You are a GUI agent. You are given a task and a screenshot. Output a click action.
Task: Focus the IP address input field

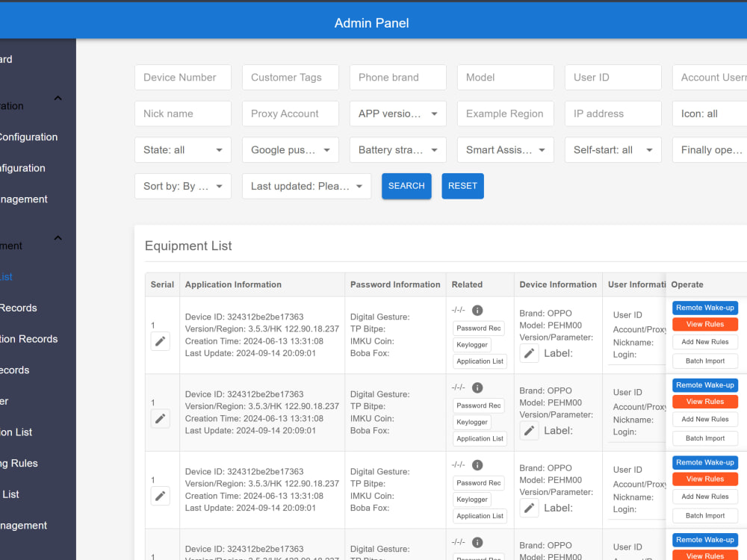point(613,113)
